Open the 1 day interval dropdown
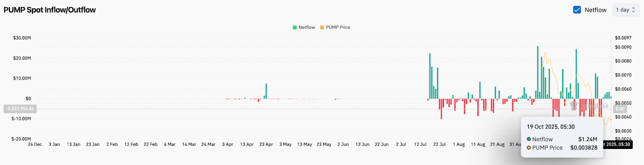Image resolution: width=644 pixels, height=165 pixels. (x=625, y=10)
